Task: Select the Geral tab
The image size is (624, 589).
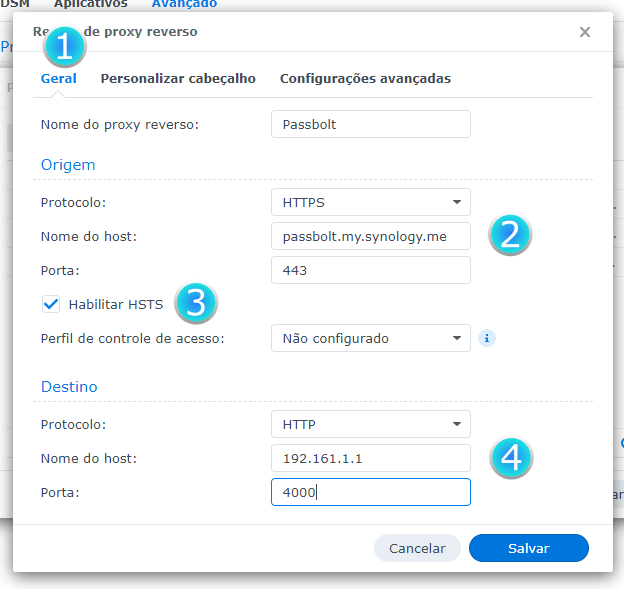Action: tap(58, 78)
